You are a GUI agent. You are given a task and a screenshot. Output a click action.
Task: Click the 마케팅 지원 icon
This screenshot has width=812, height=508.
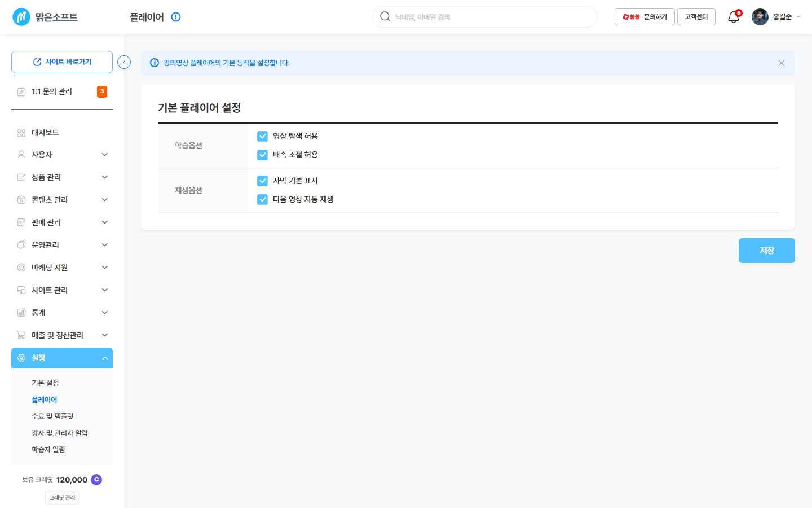click(x=21, y=268)
